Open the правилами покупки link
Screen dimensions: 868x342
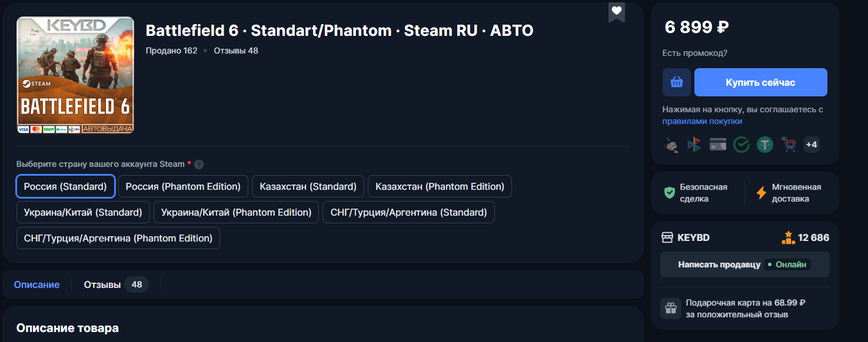pyautogui.click(x=702, y=121)
